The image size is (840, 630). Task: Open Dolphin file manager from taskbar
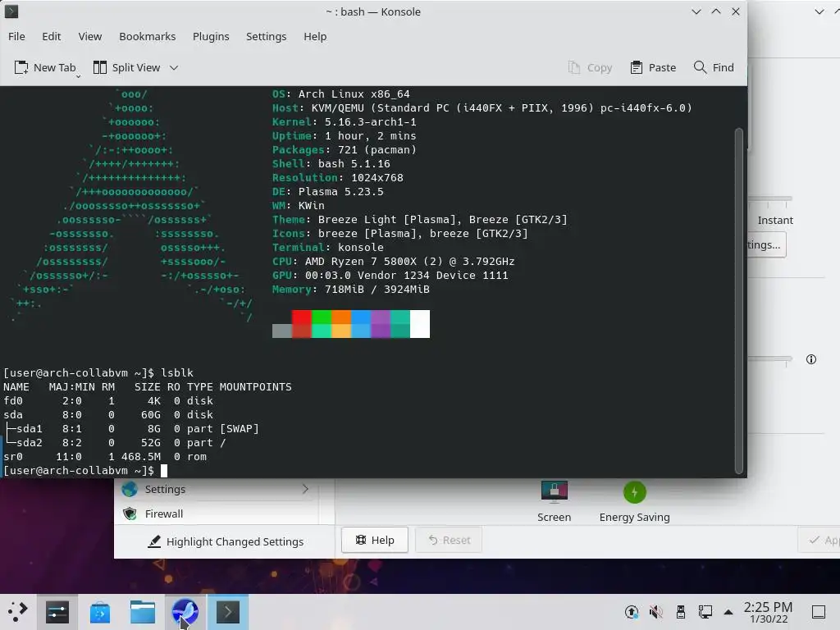(143, 612)
